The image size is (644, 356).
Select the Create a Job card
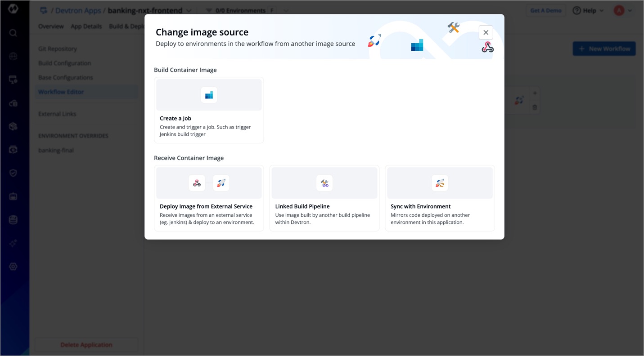click(209, 110)
